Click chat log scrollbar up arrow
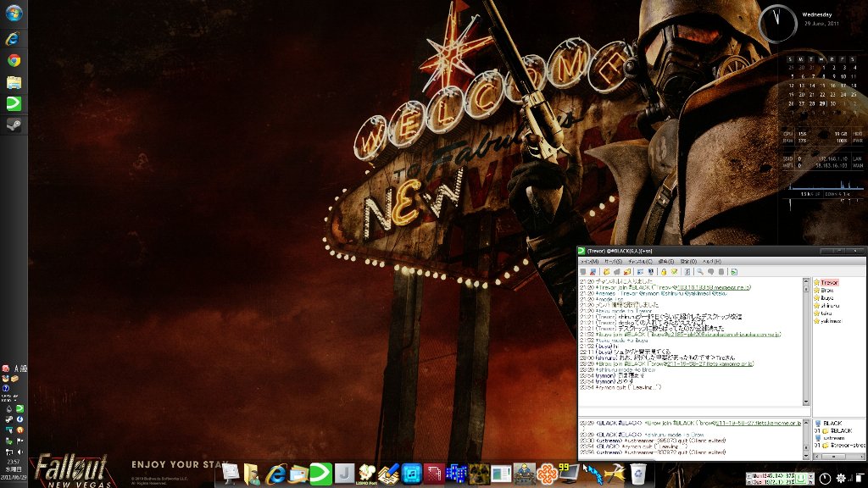The height and width of the screenshot is (488, 868). click(x=806, y=281)
